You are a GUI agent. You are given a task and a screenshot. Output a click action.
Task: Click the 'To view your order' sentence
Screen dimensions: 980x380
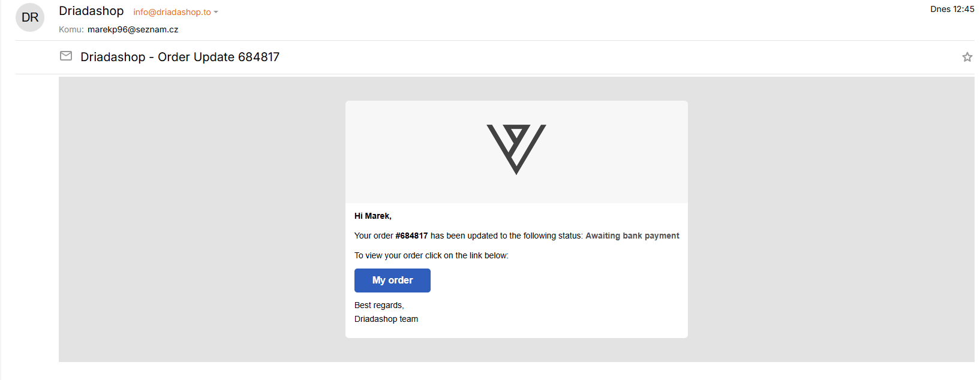point(431,255)
